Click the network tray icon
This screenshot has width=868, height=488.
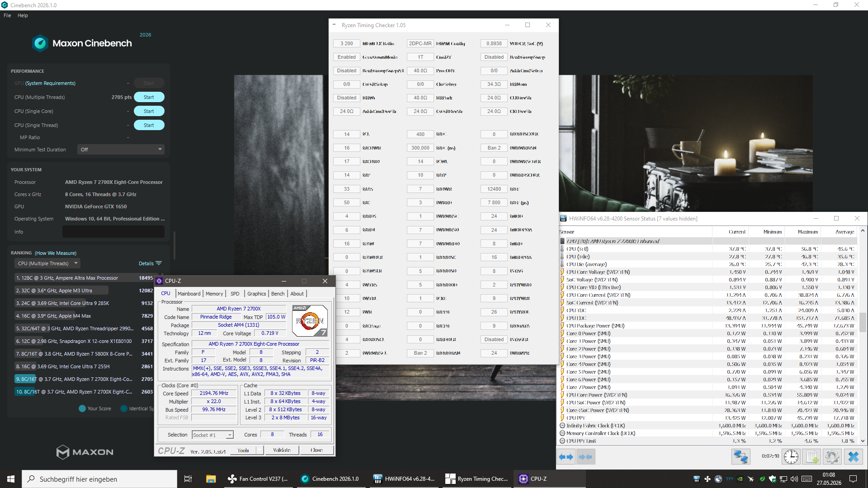coord(783,479)
